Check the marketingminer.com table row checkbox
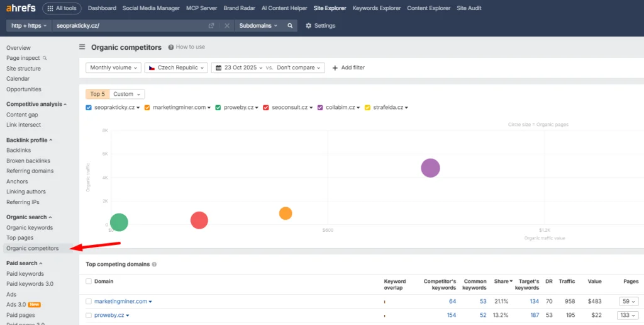 tap(89, 302)
